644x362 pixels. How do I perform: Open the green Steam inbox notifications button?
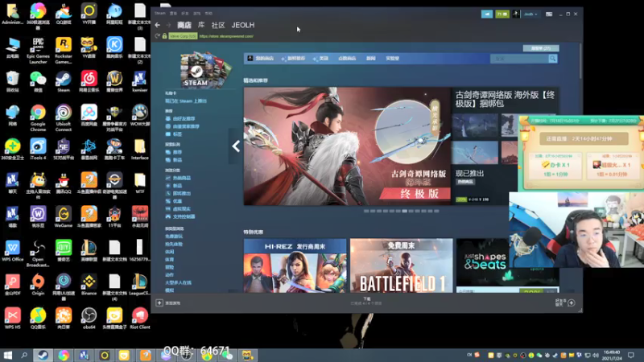(502, 14)
